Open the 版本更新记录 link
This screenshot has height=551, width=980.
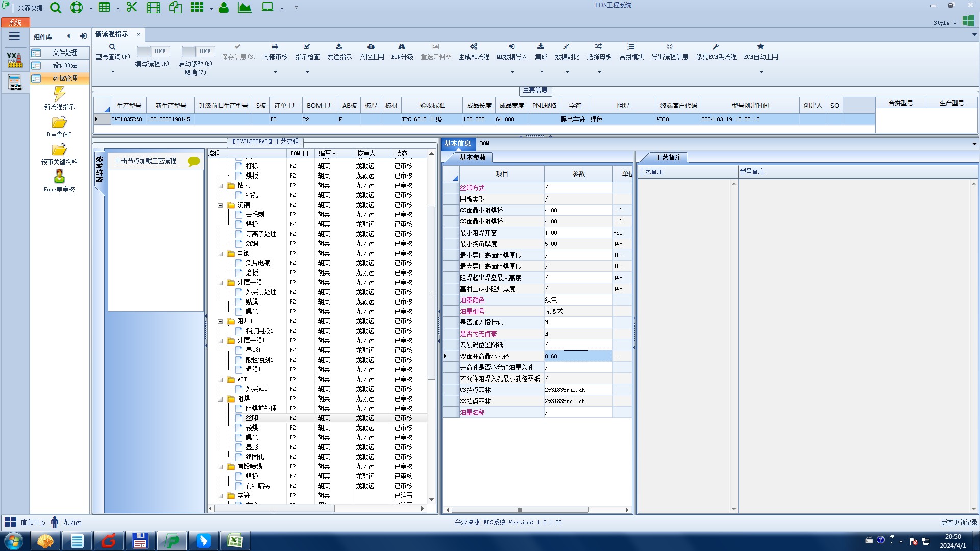pos(959,522)
